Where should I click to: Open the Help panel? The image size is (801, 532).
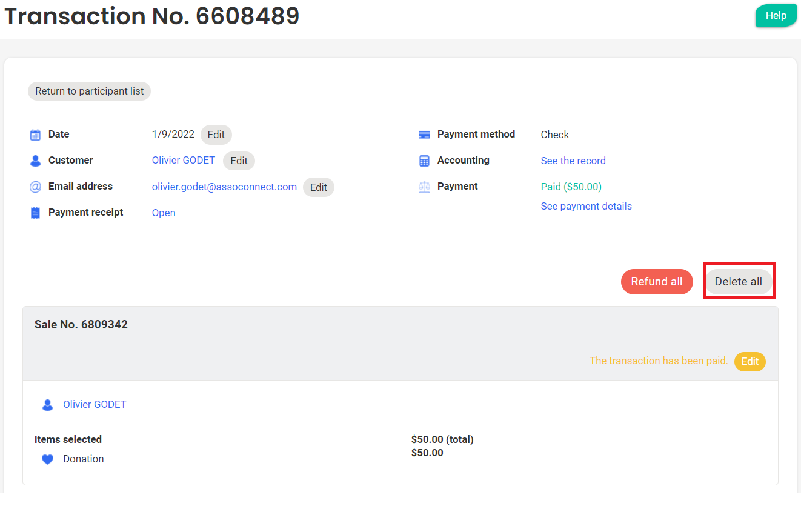(x=776, y=16)
